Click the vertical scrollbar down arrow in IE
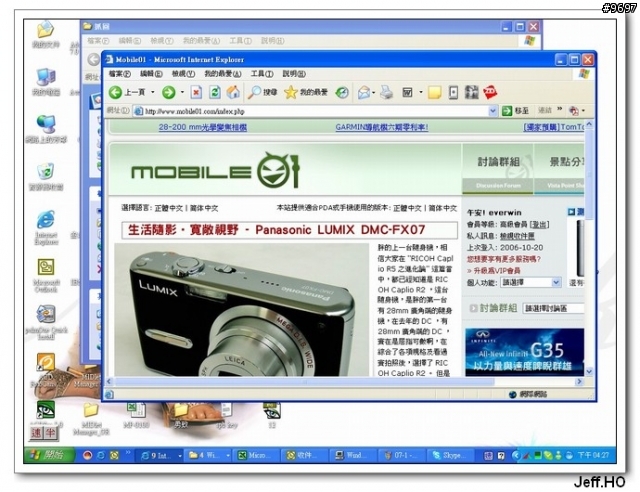 589,372
